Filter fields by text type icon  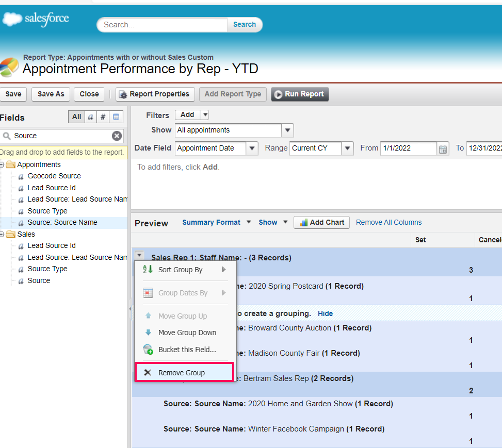[x=91, y=117]
